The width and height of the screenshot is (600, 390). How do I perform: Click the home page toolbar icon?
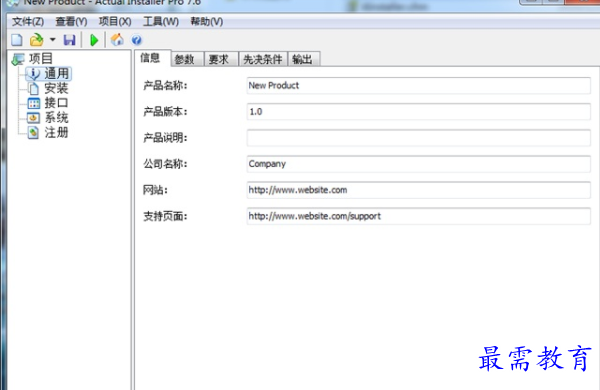117,39
